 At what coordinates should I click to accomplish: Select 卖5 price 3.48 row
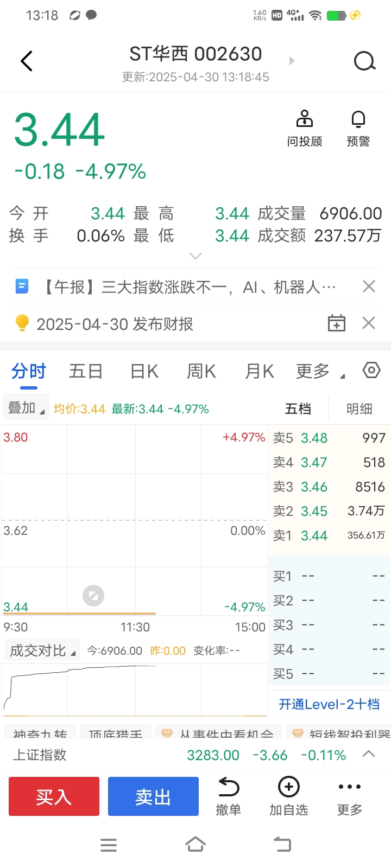[329, 438]
